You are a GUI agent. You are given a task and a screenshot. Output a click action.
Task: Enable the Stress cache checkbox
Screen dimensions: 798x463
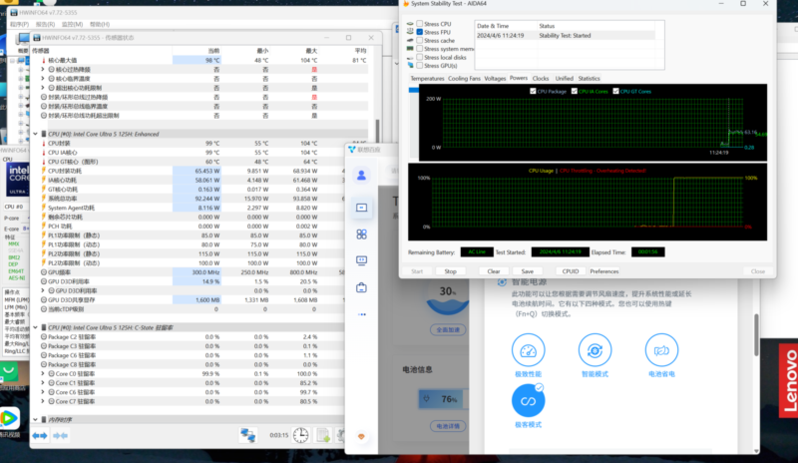tap(419, 40)
